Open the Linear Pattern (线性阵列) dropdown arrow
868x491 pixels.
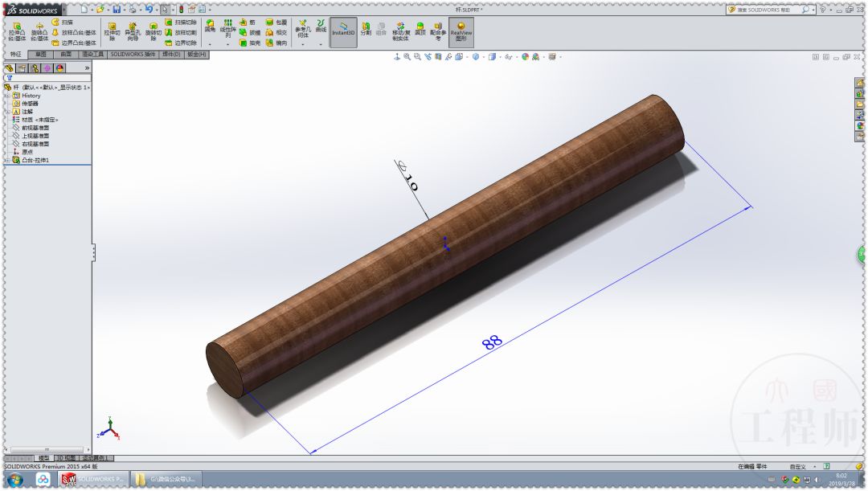tap(228, 44)
